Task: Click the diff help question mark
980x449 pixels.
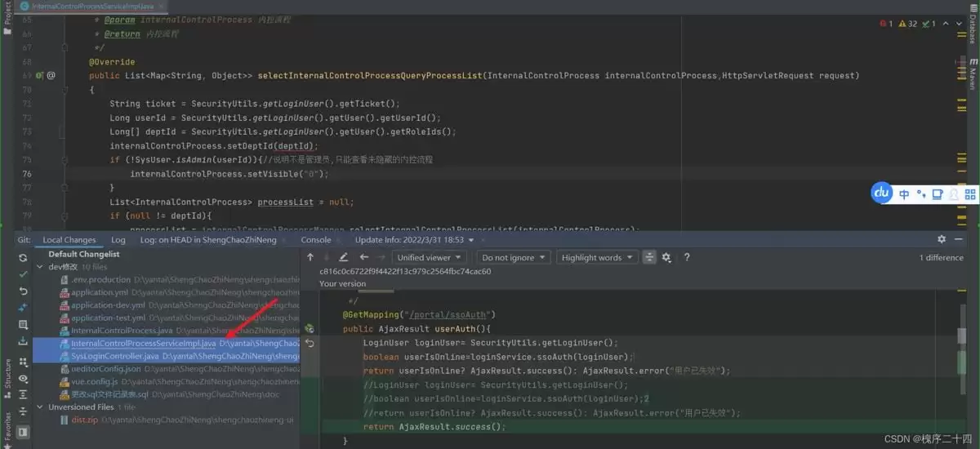Action: [x=687, y=257]
